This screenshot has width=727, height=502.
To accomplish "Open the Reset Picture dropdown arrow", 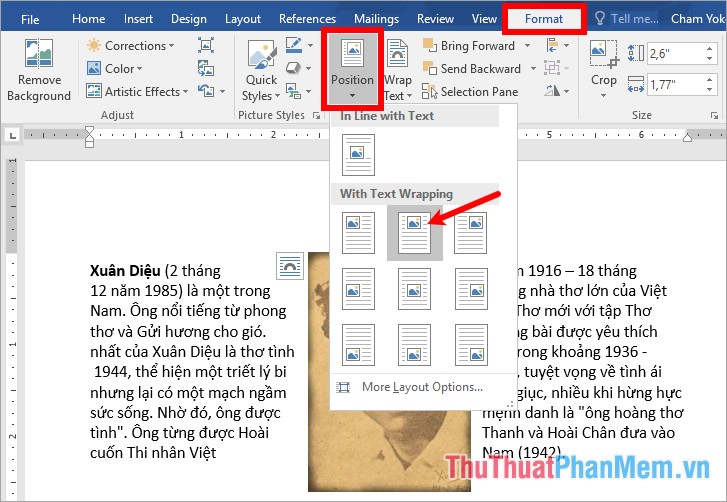I will (x=223, y=91).
